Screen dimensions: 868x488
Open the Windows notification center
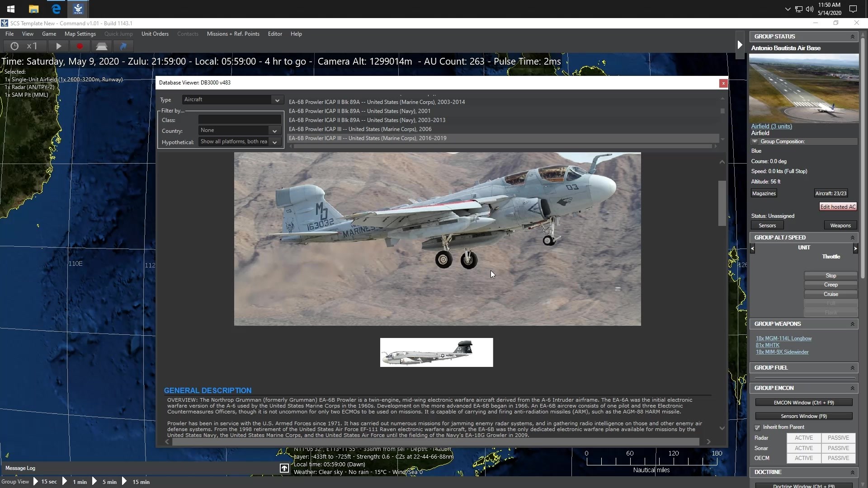[853, 9]
